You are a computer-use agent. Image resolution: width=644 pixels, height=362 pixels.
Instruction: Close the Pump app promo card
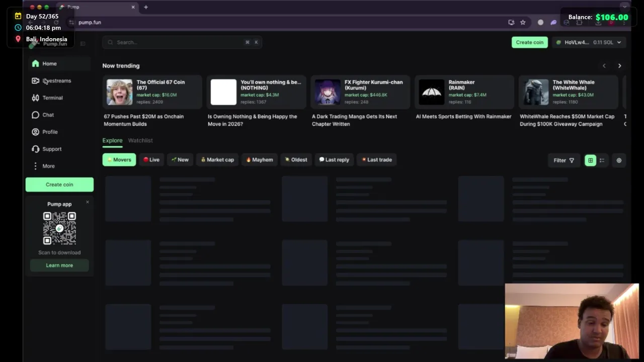87,202
